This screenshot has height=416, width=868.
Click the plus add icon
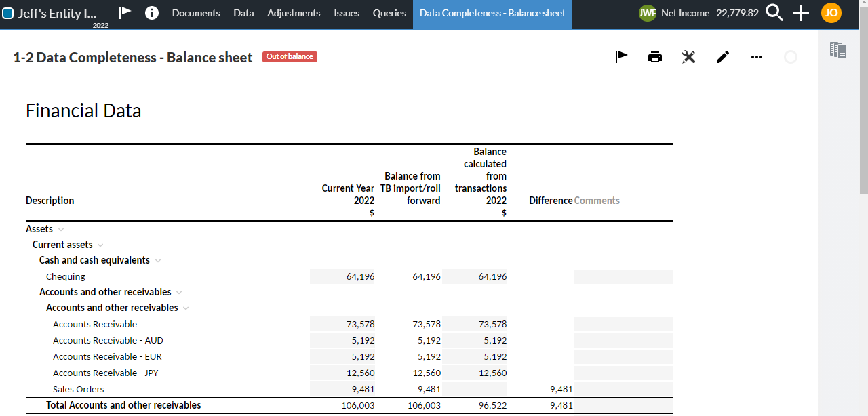pyautogui.click(x=801, y=13)
